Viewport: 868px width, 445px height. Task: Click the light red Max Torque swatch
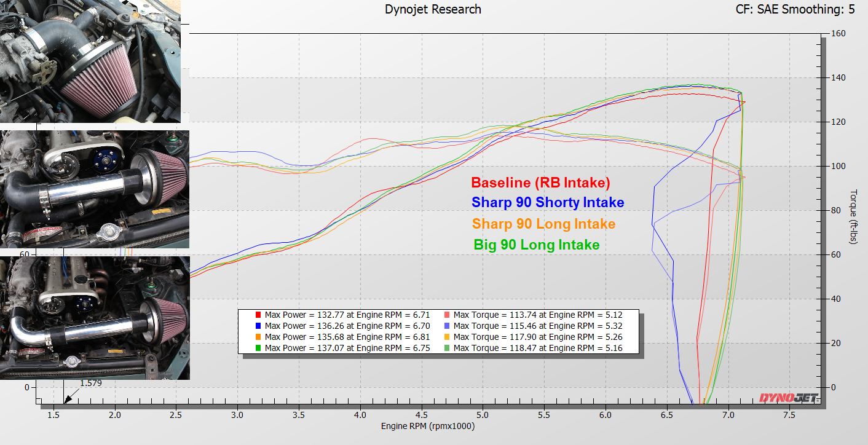[x=447, y=315]
